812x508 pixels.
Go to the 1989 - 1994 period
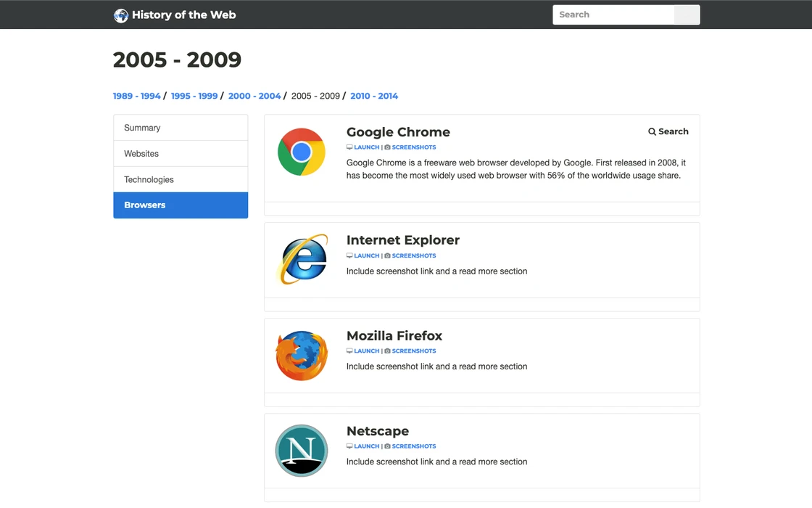tap(137, 96)
